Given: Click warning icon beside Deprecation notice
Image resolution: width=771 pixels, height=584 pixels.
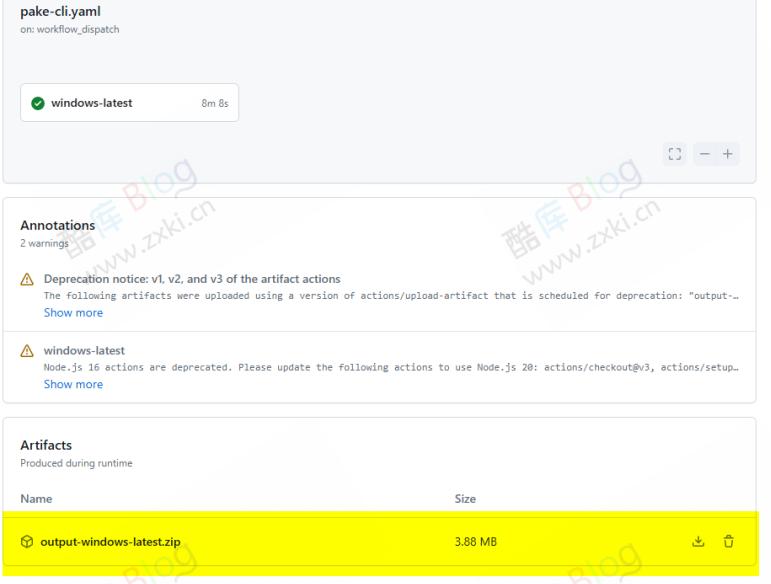Looking at the screenshot, I should pyautogui.click(x=28, y=280).
